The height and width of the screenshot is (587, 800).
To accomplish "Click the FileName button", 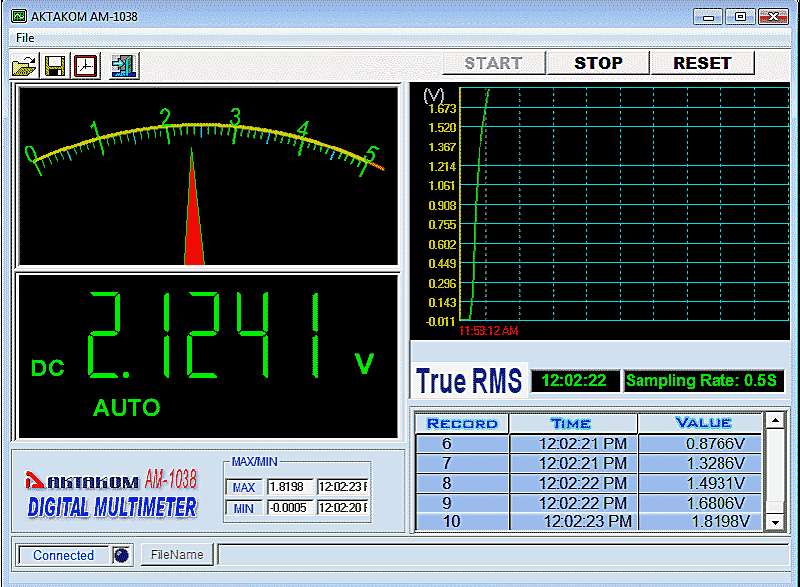I will (x=177, y=554).
